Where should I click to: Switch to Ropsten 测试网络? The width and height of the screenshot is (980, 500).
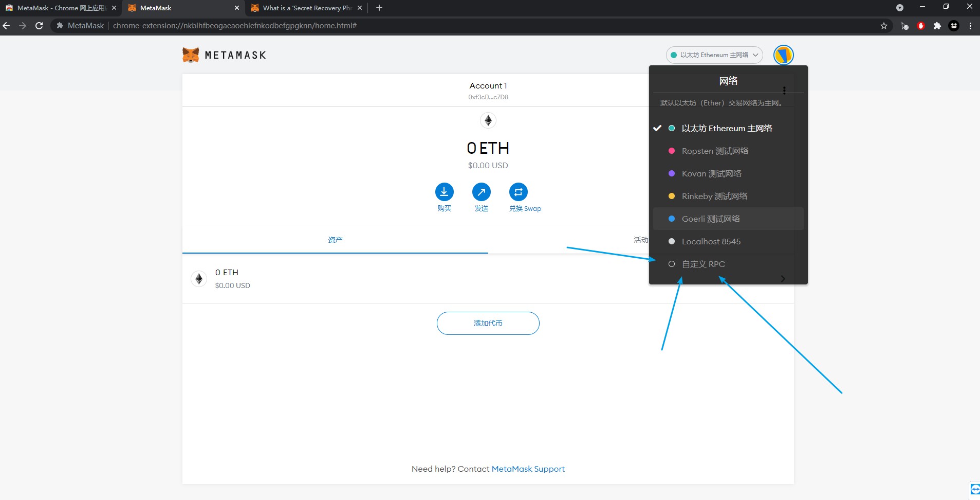click(728, 151)
